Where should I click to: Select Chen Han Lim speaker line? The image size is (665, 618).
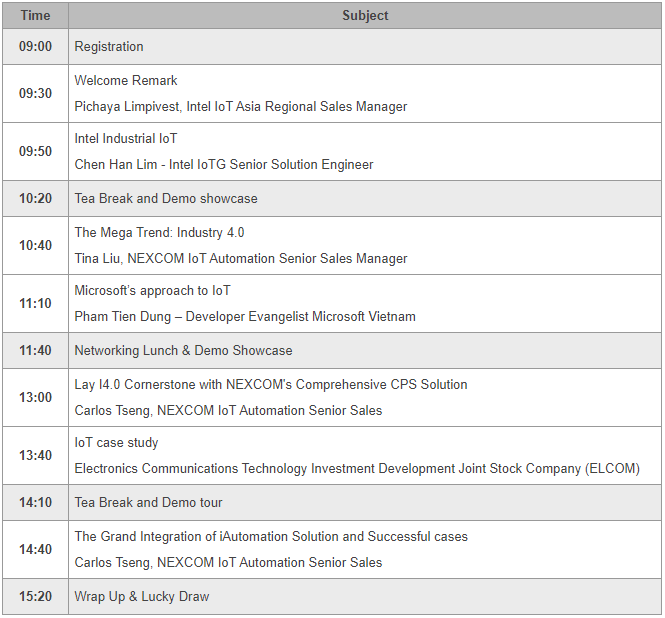pyautogui.click(x=224, y=165)
